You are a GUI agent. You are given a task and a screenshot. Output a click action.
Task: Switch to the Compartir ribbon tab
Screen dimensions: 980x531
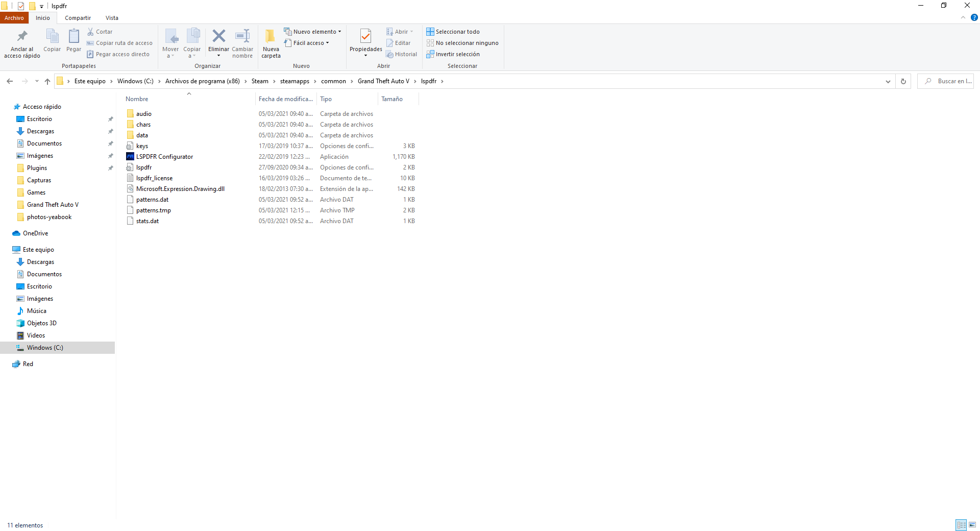pos(78,18)
